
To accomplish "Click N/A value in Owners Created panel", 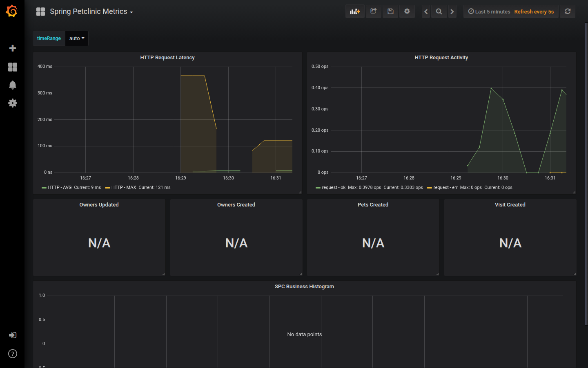I will click(236, 243).
